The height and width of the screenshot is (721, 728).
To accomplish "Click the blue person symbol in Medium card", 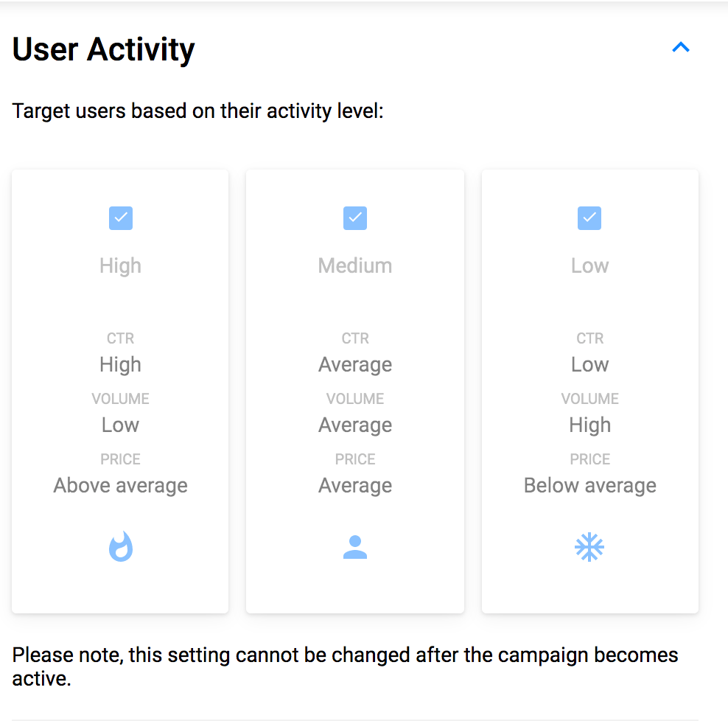I will click(x=354, y=546).
